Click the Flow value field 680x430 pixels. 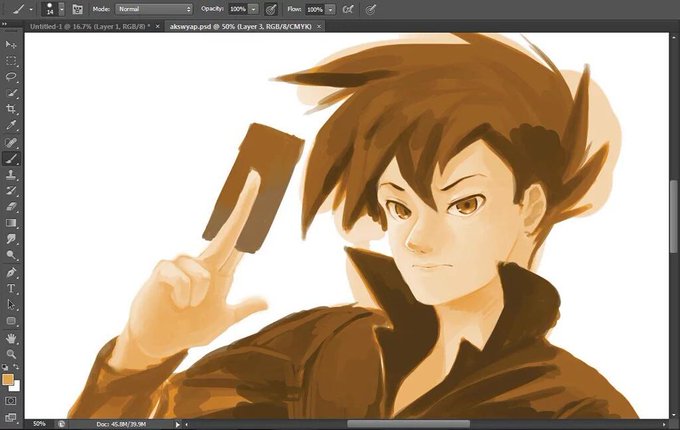coord(315,9)
